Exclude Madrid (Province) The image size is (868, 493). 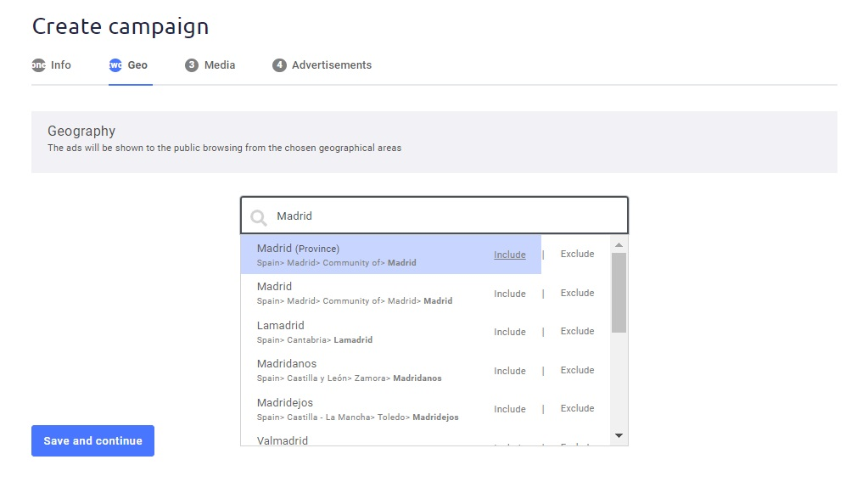click(x=577, y=254)
